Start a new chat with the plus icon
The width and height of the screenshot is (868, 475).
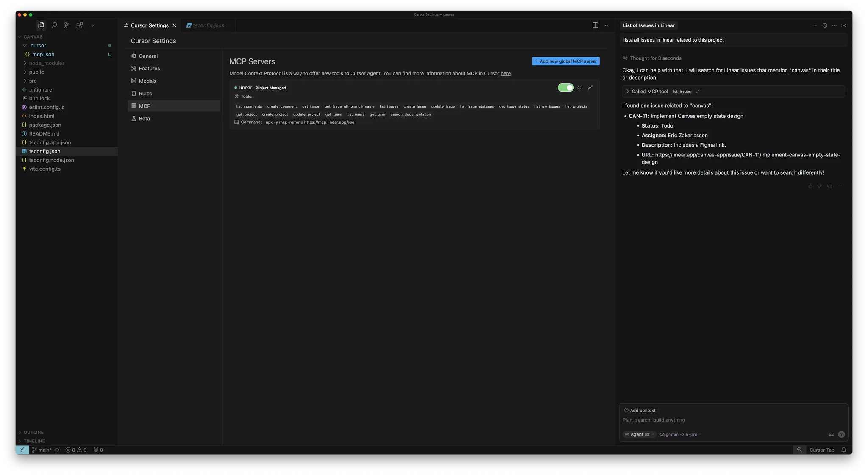[x=815, y=25]
